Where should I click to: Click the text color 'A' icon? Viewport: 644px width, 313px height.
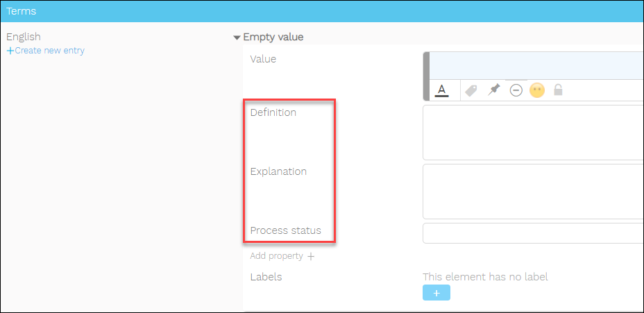pyautogui.click(x=441, y=90)
